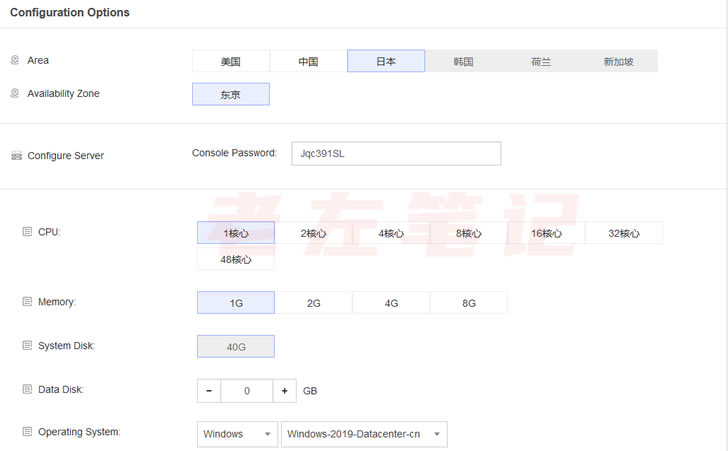Click the Configure Server icon
Viewport: 728px width, 451px height.
[x=16, y=156]
